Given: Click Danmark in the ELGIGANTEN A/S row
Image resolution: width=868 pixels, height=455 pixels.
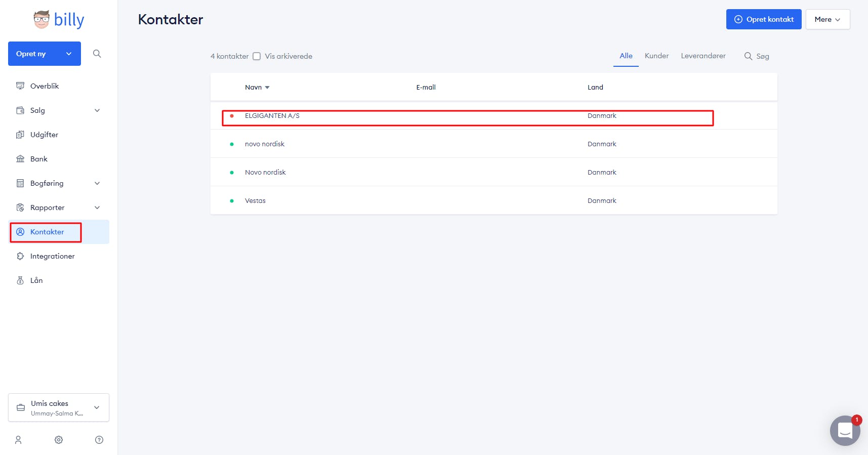Looking at the screenshot, I should pyautogui.click(x=602, y=115).
